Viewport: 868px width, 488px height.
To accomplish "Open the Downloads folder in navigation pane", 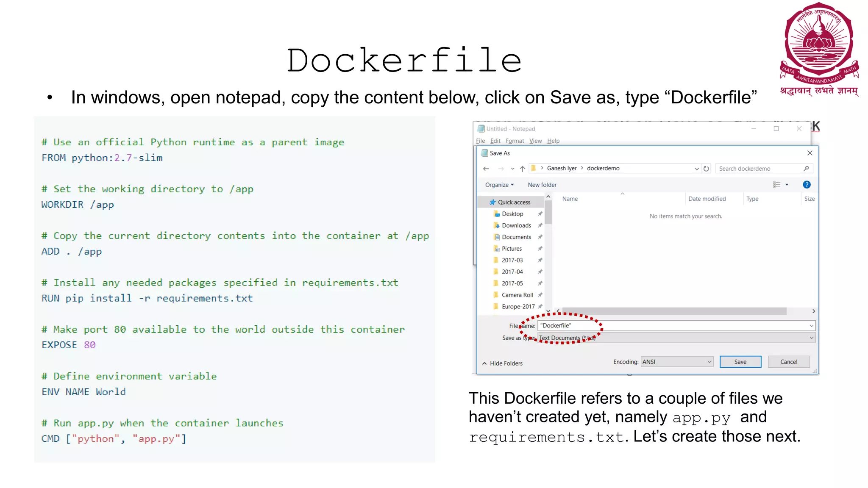I will (x=516, y=225).
